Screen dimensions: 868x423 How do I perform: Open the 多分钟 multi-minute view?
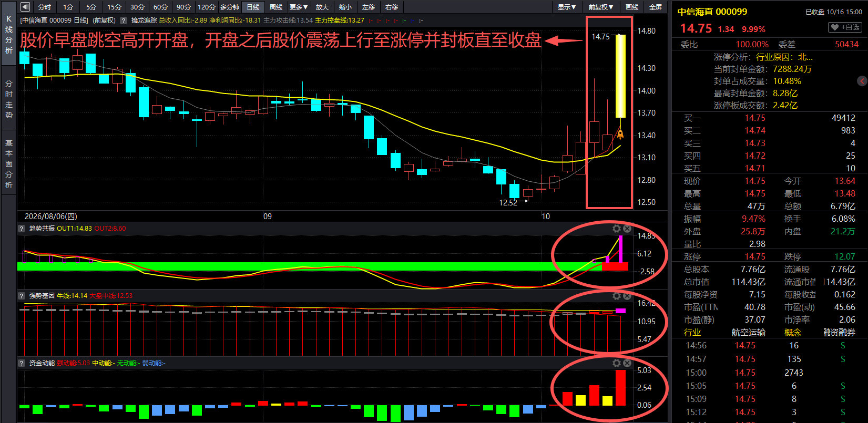pyautogui.click(x=230, y=7)
